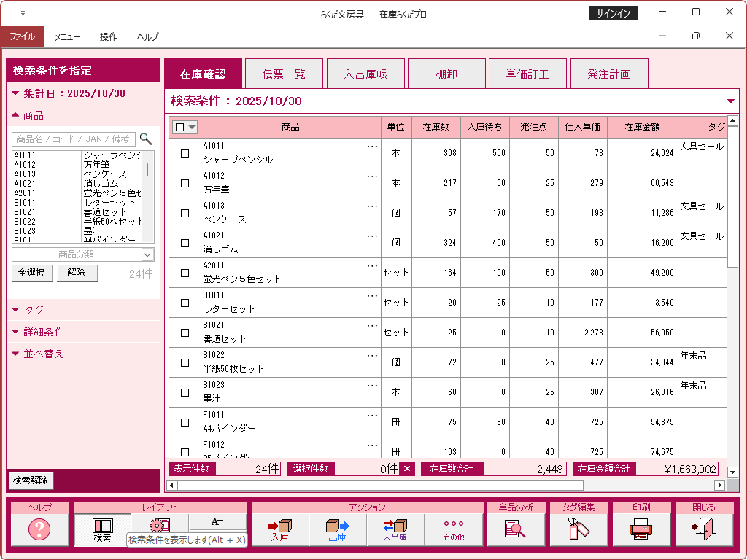Toggle the select-all checkbox in table header

[179, 127]
